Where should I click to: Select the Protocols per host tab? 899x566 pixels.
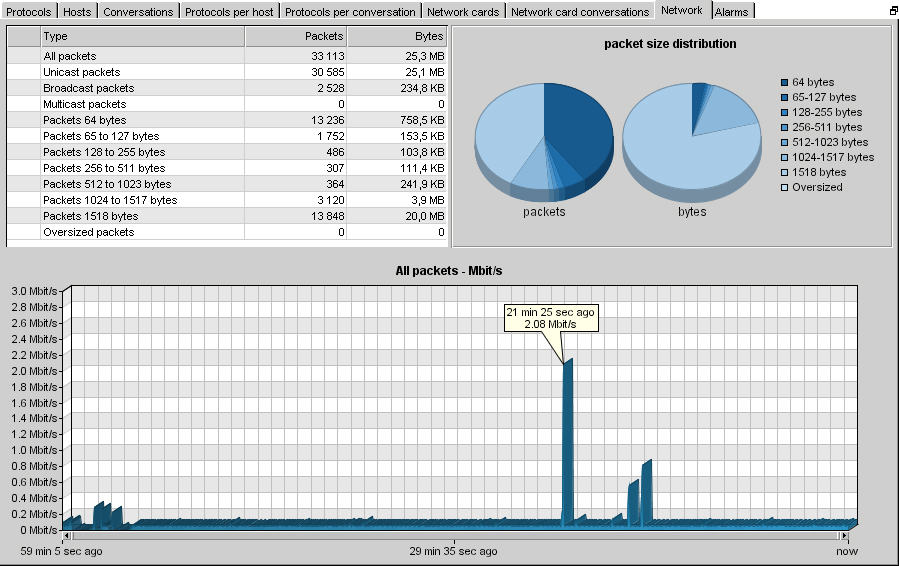(x=229, y=11)
